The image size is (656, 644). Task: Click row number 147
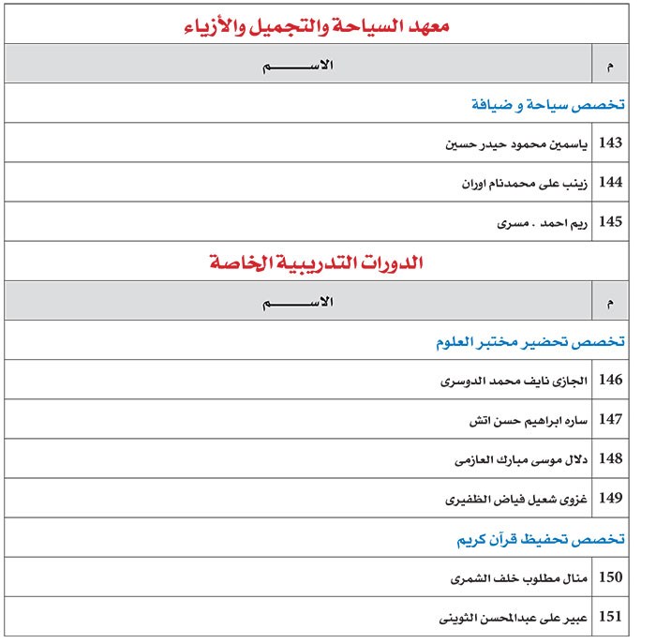[610, 419]
